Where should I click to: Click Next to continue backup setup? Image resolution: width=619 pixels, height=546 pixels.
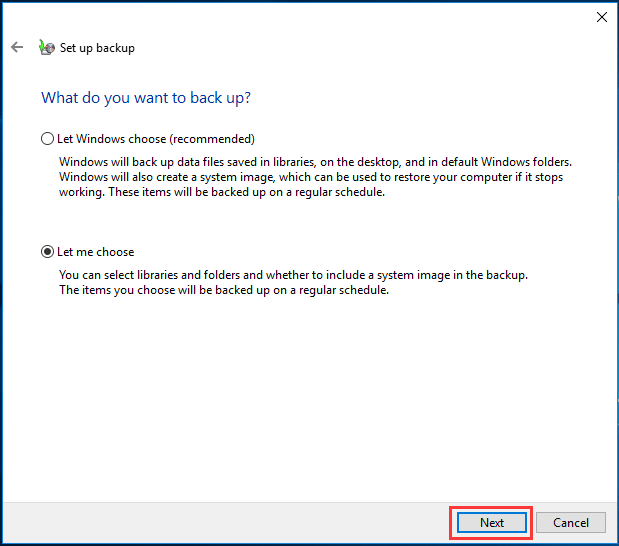[x=491, y=523]
